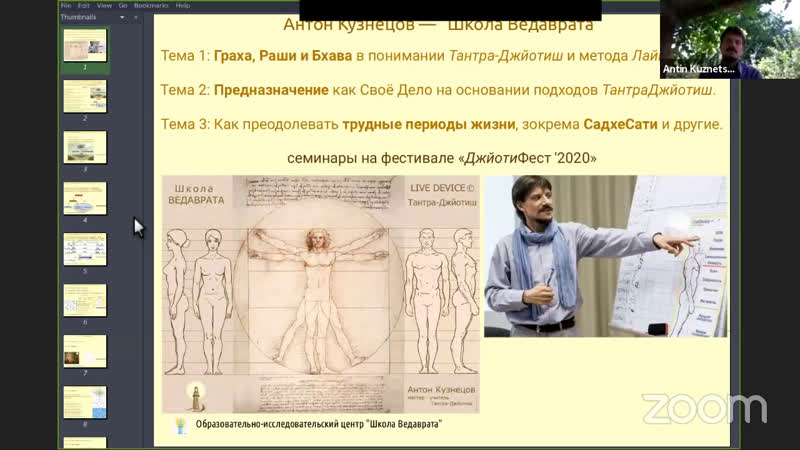Select page 2 thumbnail
800x450 pixels.
85,96
